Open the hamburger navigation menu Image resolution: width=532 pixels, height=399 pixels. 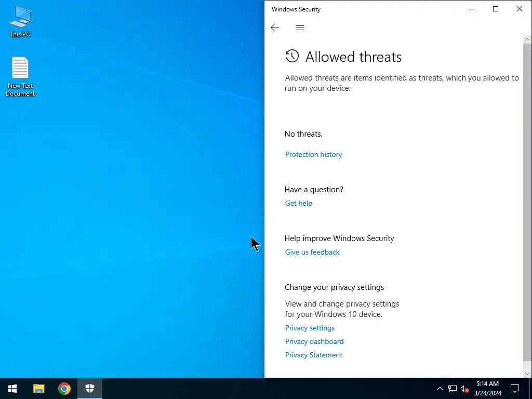coord(300,28)
